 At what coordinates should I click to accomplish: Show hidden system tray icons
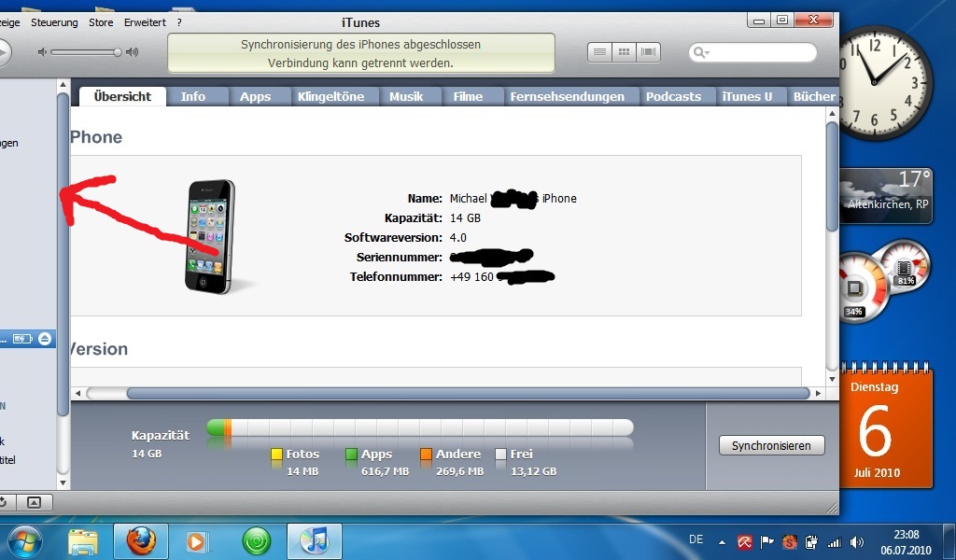tap(722, 541)
